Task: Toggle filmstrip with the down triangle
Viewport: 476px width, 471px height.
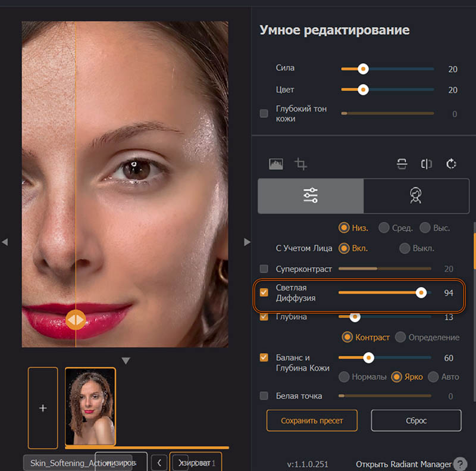Action: click(x=126, y=361)
